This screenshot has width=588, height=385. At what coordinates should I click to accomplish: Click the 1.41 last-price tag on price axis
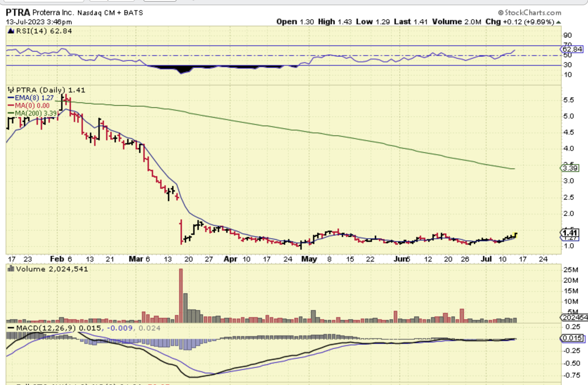[570, 233]
